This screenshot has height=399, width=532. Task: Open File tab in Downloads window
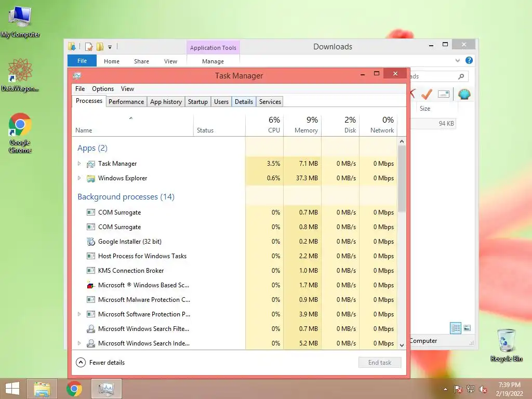pyautogui.click(x=82, y=61)
